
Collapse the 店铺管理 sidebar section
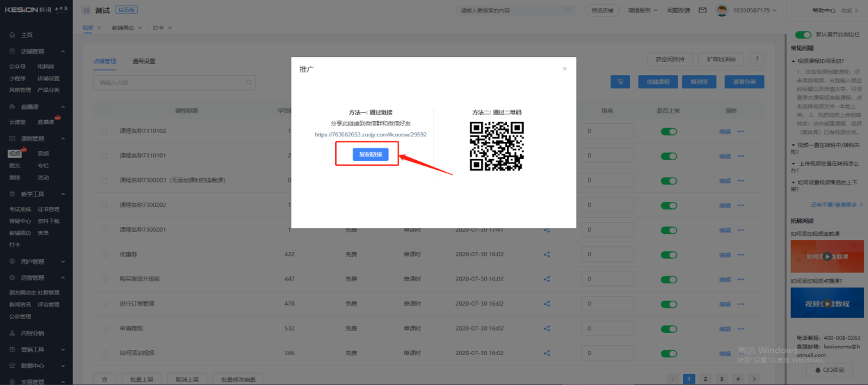tap(63, 52)
